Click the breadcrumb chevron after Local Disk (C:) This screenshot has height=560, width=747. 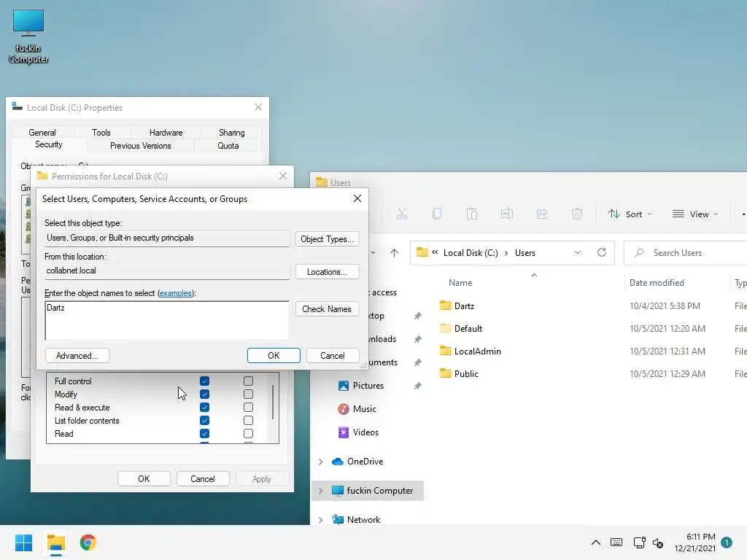506,253
